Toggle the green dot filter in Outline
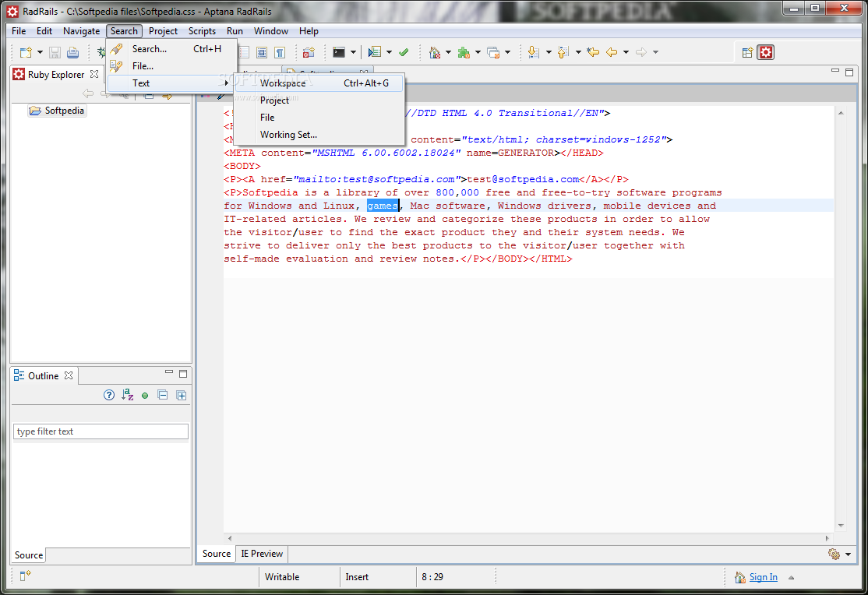 coord(145,396)
